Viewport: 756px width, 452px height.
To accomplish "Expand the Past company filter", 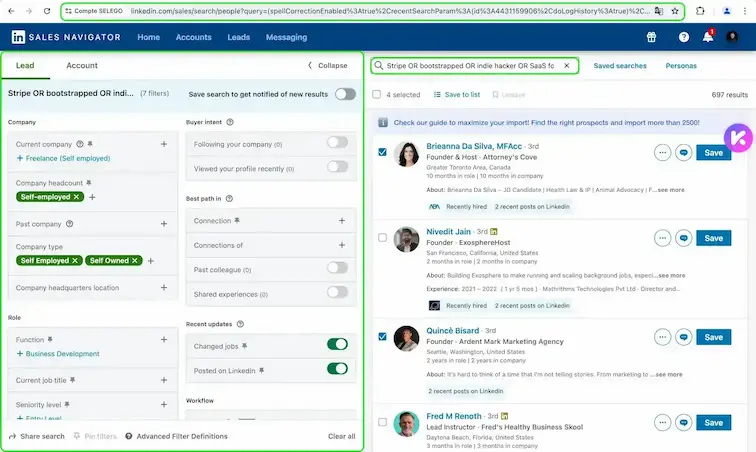I will point(164,224).
